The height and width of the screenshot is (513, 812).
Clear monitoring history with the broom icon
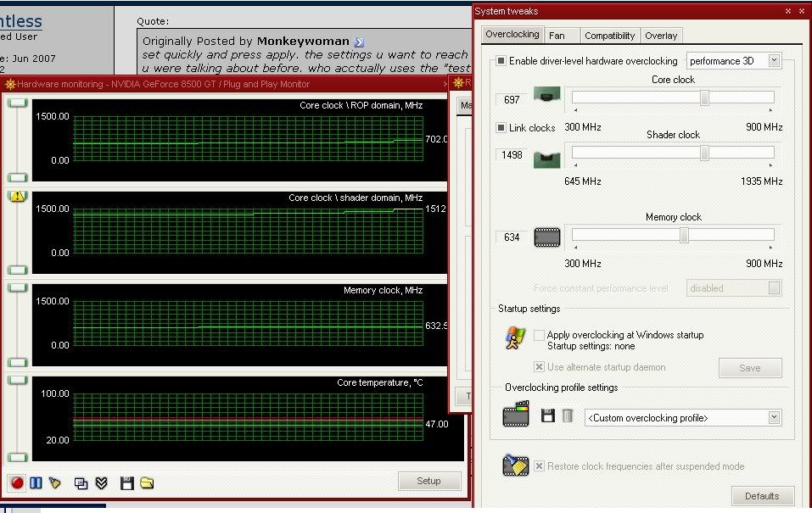(55, 482)
